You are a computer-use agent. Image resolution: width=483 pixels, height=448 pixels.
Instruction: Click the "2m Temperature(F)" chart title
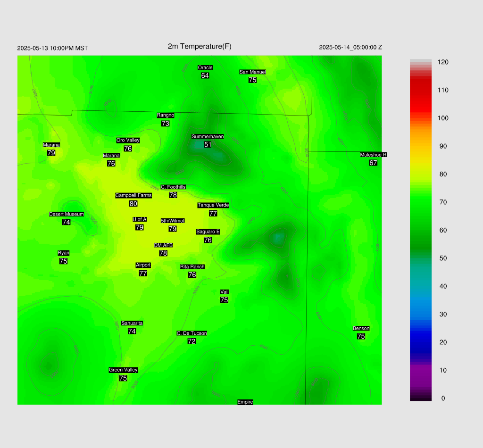pos(200,47)
